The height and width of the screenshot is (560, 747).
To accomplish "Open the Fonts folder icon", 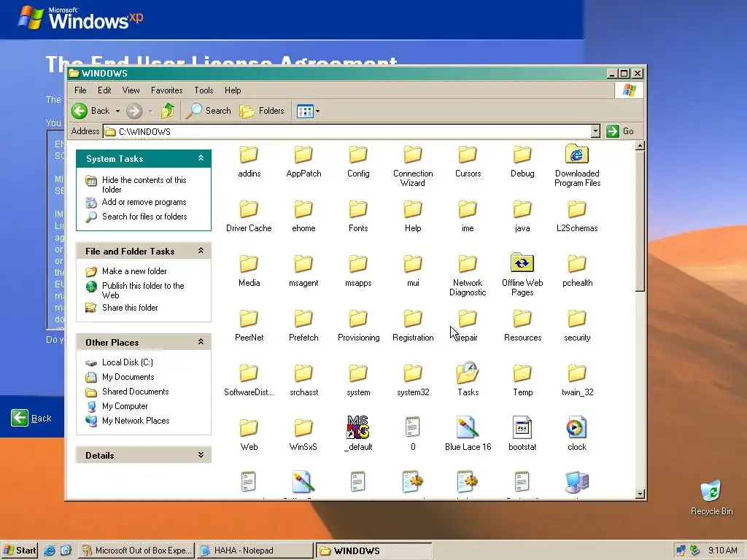I will 358,209.
